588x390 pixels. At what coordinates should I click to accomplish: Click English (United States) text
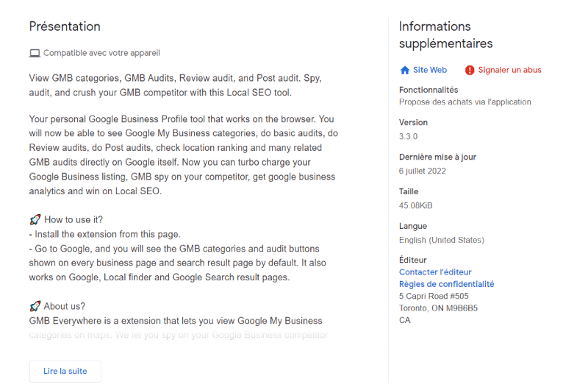click(442, 240)
